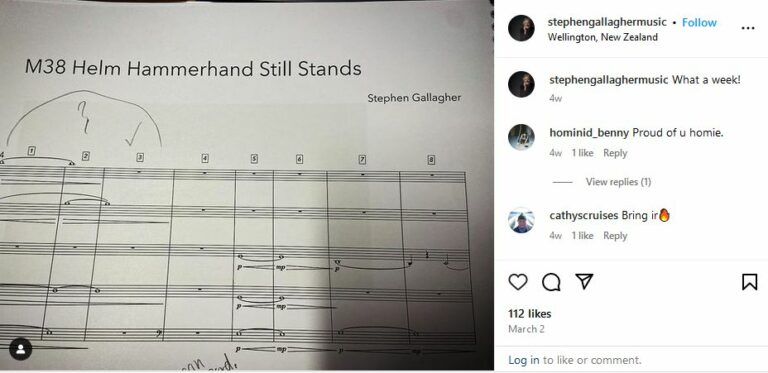
Task: View the 112 likes list
Action: pos(529,314)
